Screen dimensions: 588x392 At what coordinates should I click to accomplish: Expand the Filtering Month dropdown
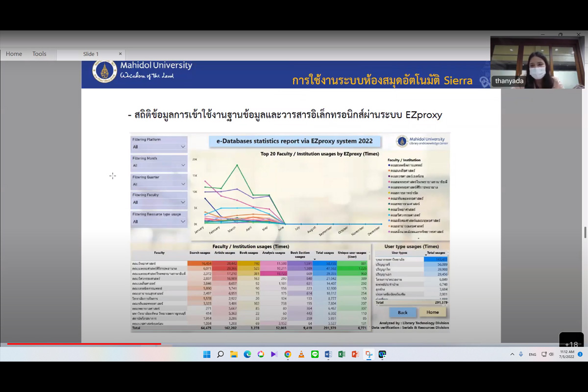tap(159, 166)
